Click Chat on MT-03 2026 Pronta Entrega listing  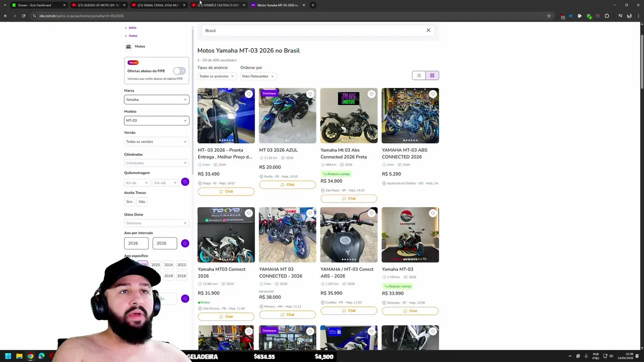(x=226, y=192)
